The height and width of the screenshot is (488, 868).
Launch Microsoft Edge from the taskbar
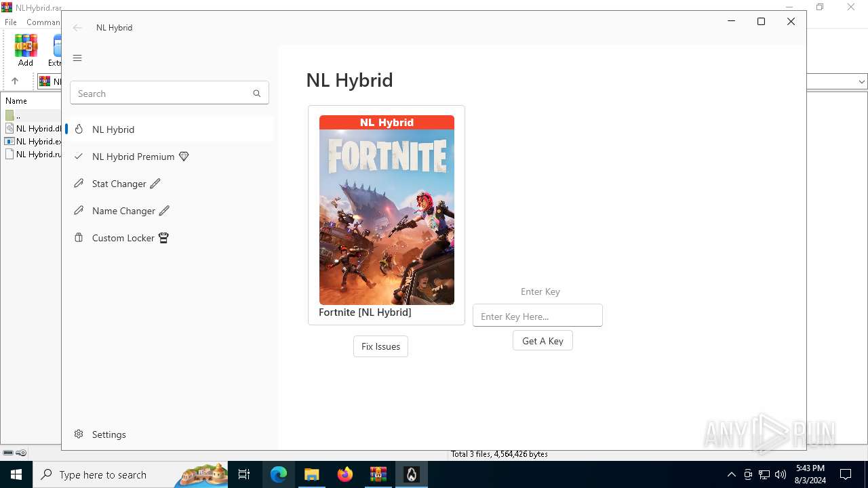point(279,474)
